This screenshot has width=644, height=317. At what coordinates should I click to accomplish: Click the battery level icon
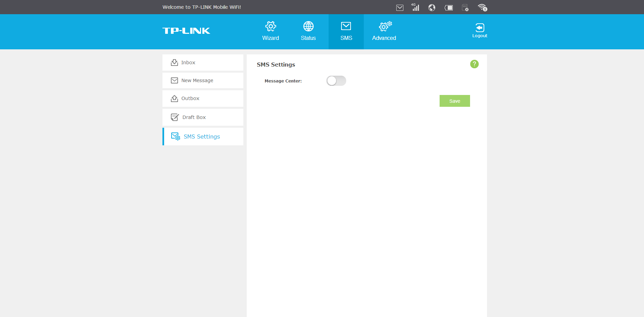pos(449,7)
